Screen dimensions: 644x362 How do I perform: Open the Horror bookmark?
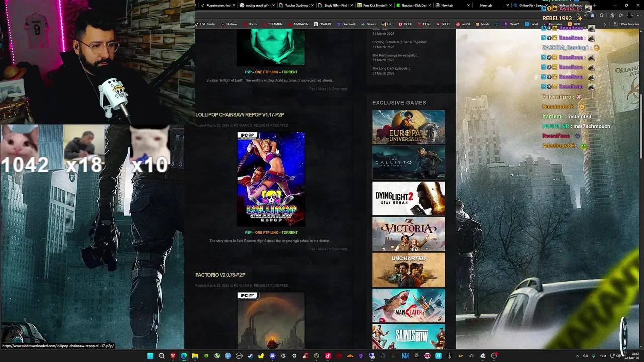pyautogui.click(x=250, y=24)
